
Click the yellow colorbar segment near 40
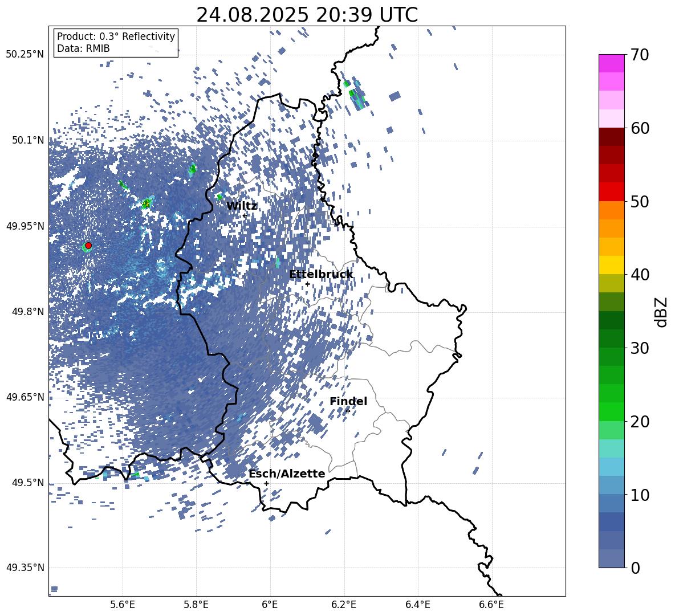pos(611,266)
